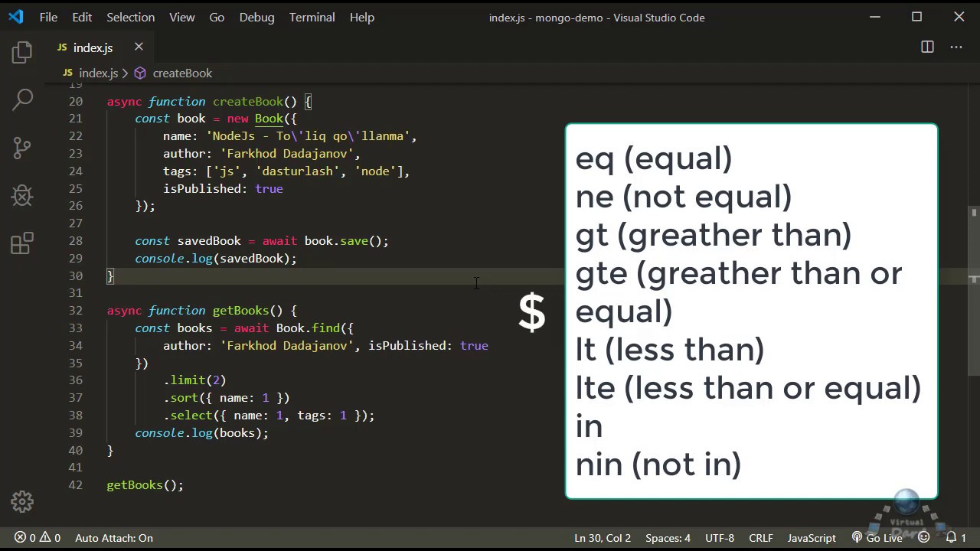Open the Go menu
This screenshot has height=551, width=980.
pos(217,17)
